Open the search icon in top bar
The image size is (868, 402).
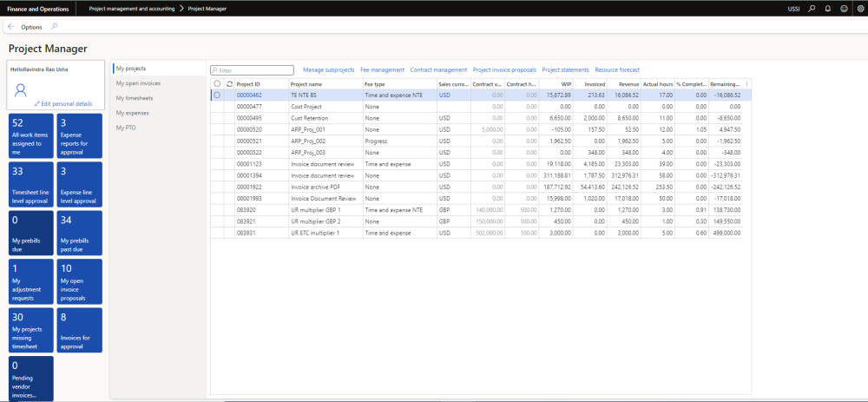click(x=812, y=8)
